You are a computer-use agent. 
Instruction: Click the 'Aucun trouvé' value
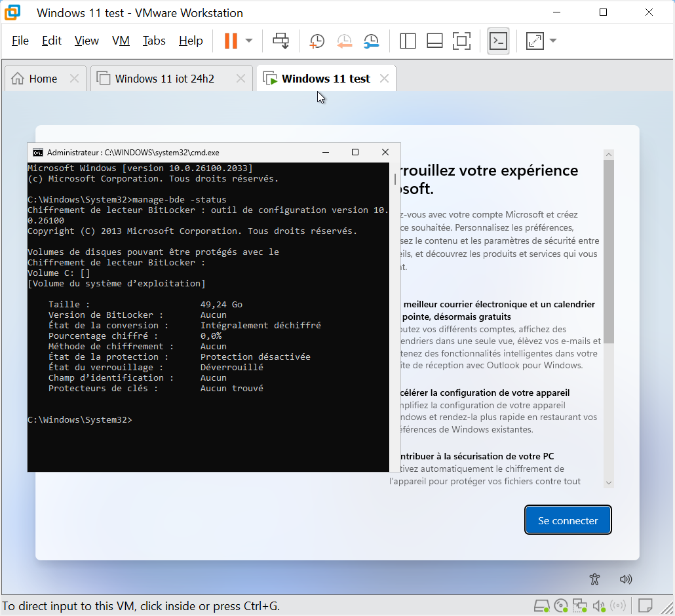click(231, 389)
